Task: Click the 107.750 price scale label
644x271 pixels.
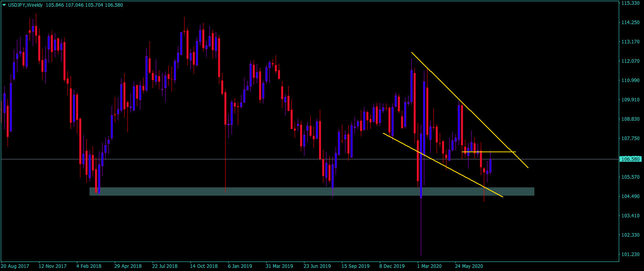Action: click(x=630, y=138)
